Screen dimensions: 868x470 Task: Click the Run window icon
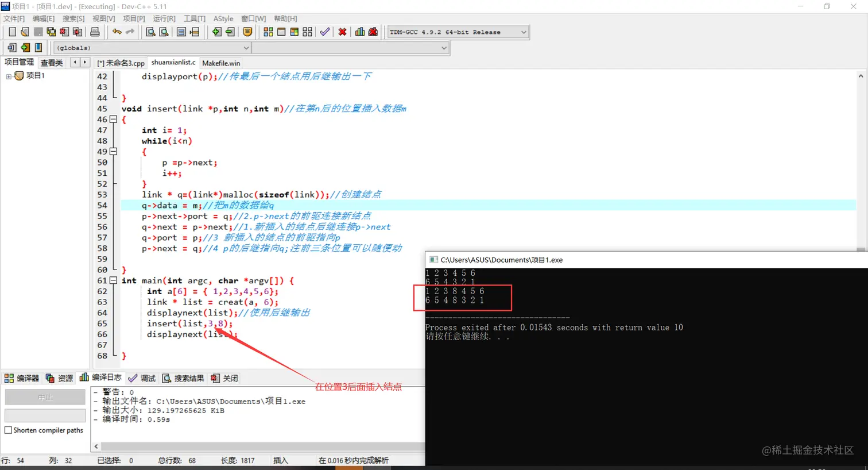coord(281,32)
